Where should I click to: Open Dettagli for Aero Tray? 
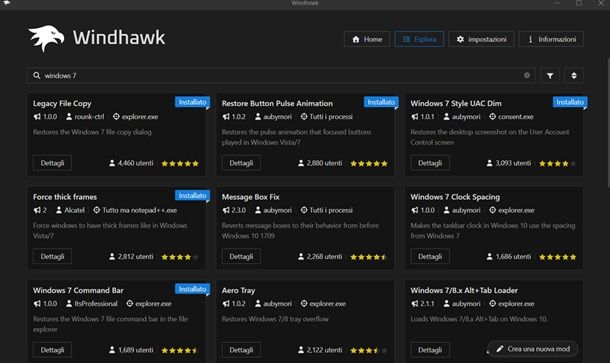(x=241, y=350)
